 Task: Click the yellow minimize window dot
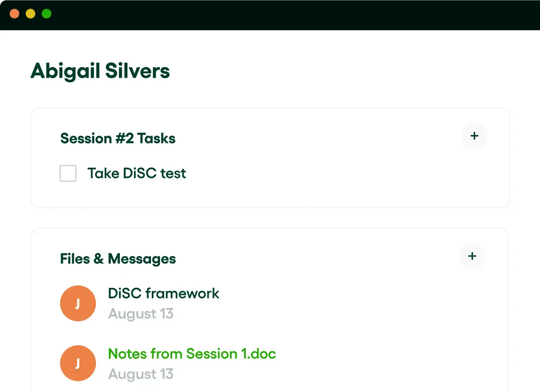[x=31, y=14]
